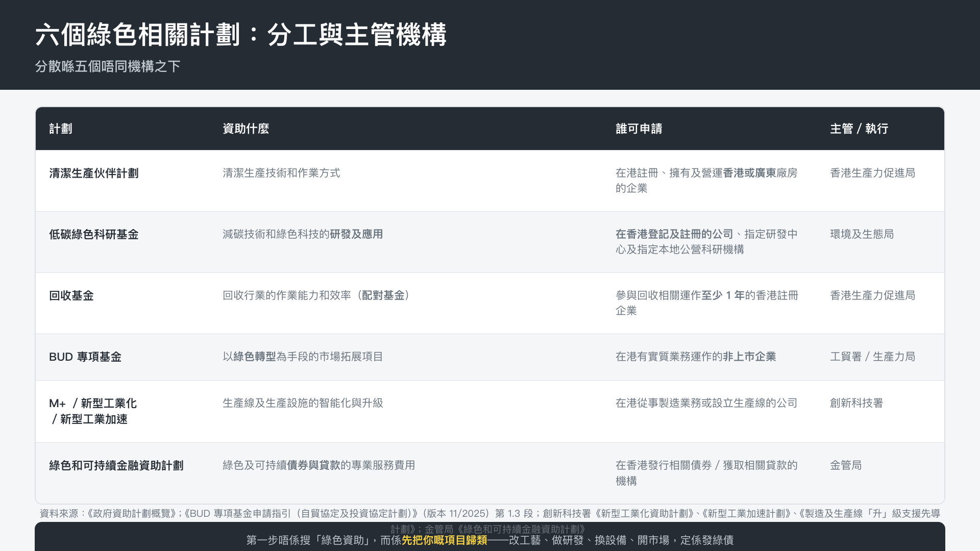This screenshot has width=980, height=551.
Task: Click the agency cell 工貿署 / 生產力局
Action: point(873,357)
